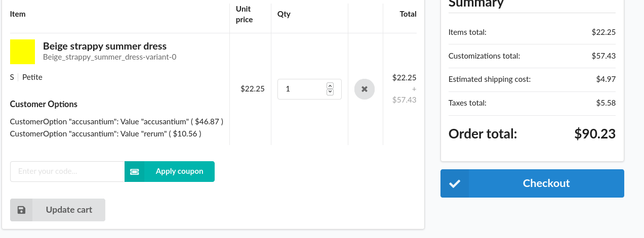
Task: Open the Beige strappy summer dress product
Action: click(x=105, y=46)
